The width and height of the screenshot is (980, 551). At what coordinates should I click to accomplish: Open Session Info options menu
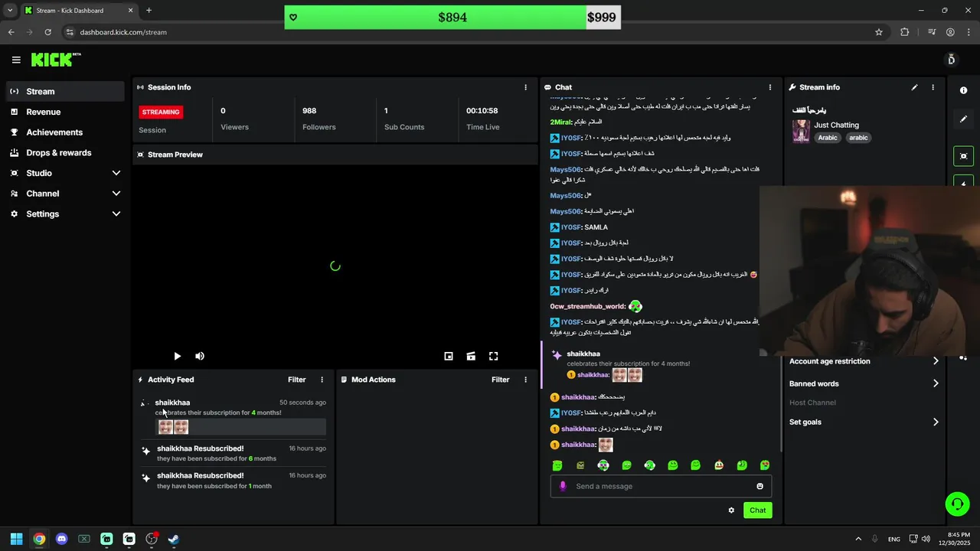(x=525, y=87)
